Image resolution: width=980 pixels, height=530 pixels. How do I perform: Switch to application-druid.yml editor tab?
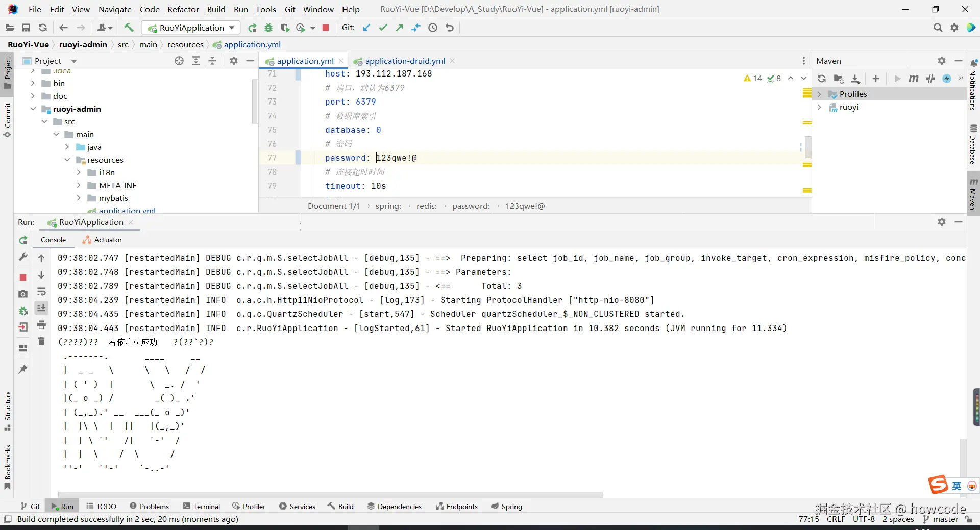[x=405, y=61]
